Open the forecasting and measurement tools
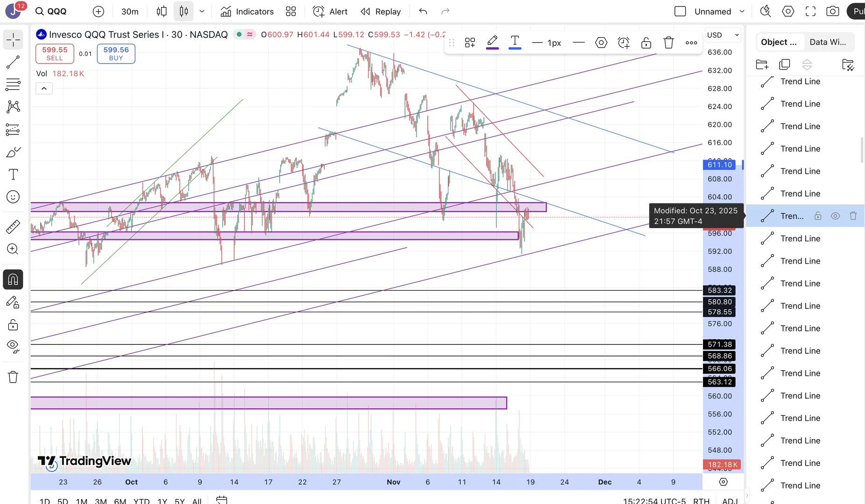The image size is (865, 504). click(x=13, y=129)
